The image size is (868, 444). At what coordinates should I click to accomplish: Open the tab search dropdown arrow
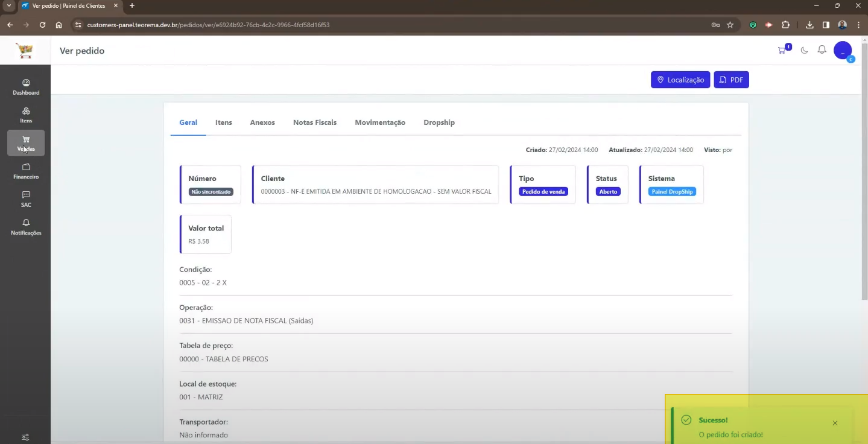point(8,5)
